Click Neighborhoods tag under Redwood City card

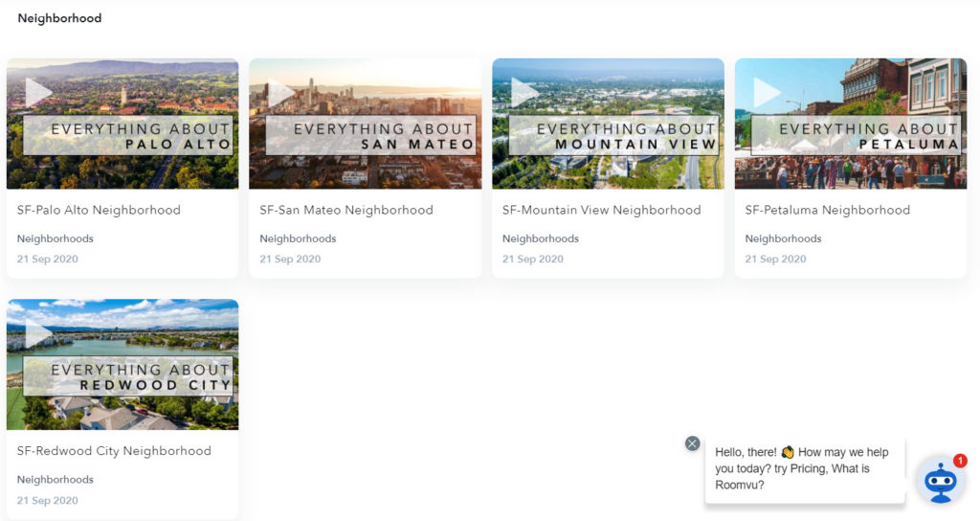point(56,480)
